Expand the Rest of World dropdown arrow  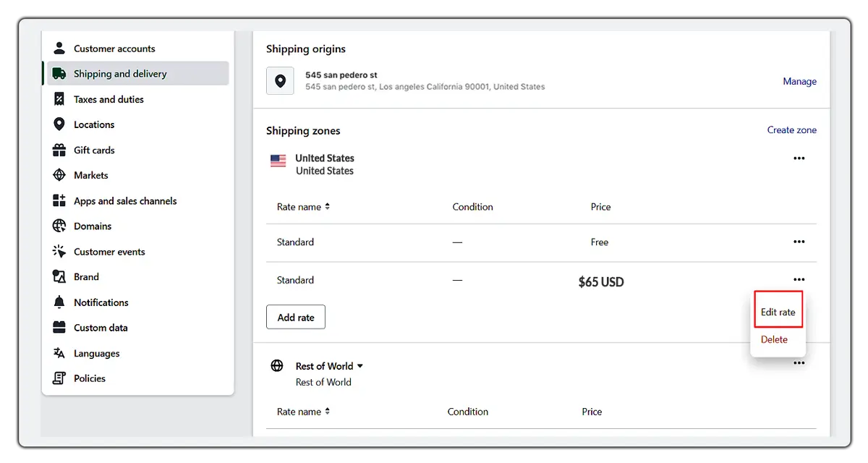[x=360, y=366]
